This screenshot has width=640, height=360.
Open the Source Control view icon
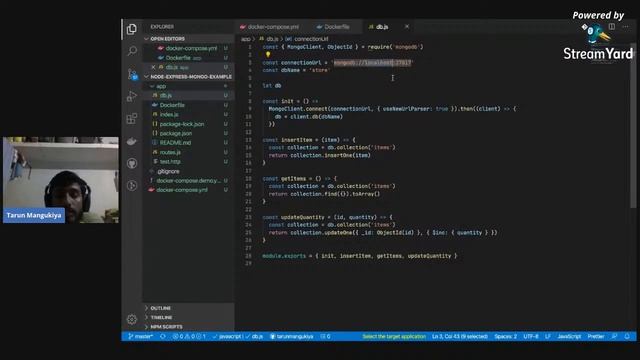[132, 74]
